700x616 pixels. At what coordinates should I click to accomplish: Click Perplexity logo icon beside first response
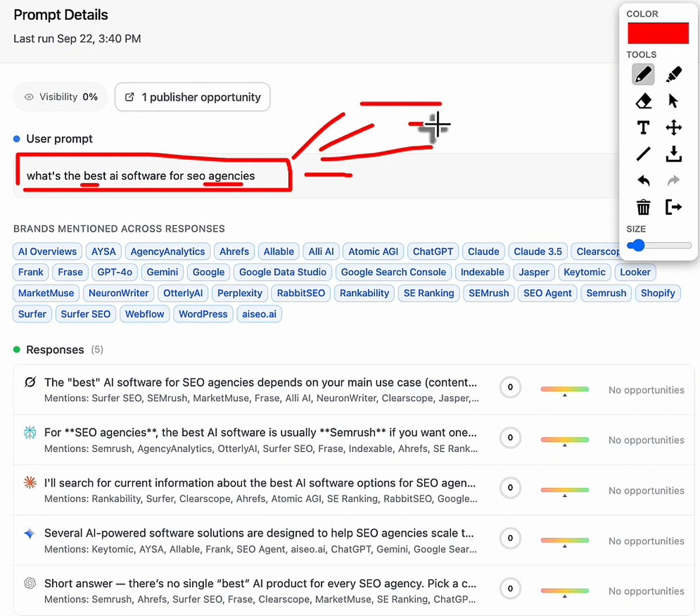pyautogui.click(x=30, y=382)
